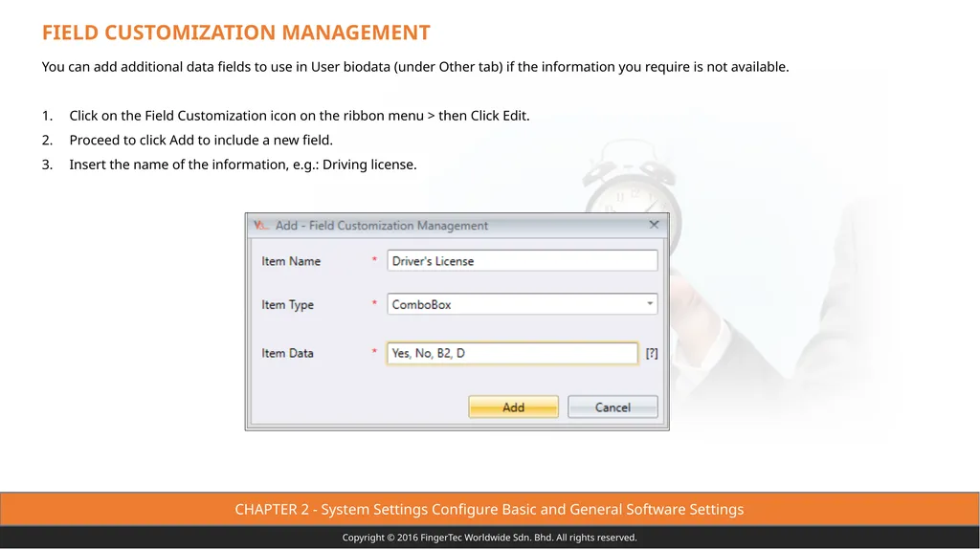The image size is (980, 550).
Task: Click the Item Type label
Action: [x=287, y=305]
